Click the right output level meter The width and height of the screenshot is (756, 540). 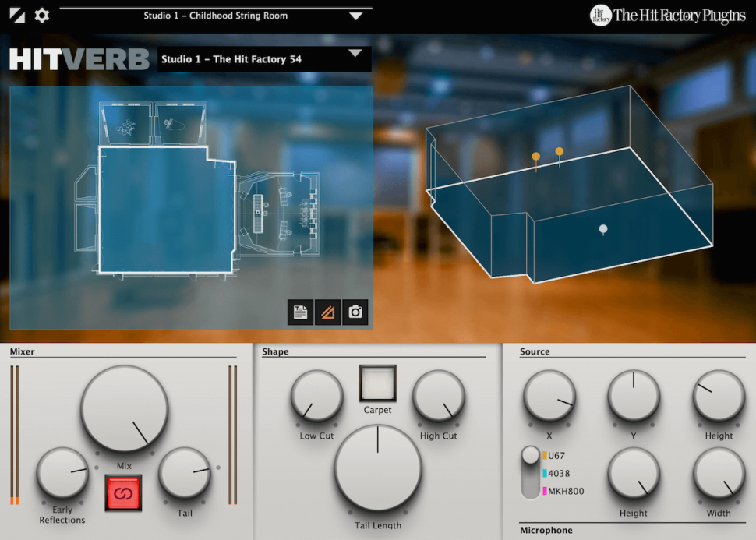[x=233, y=435]
